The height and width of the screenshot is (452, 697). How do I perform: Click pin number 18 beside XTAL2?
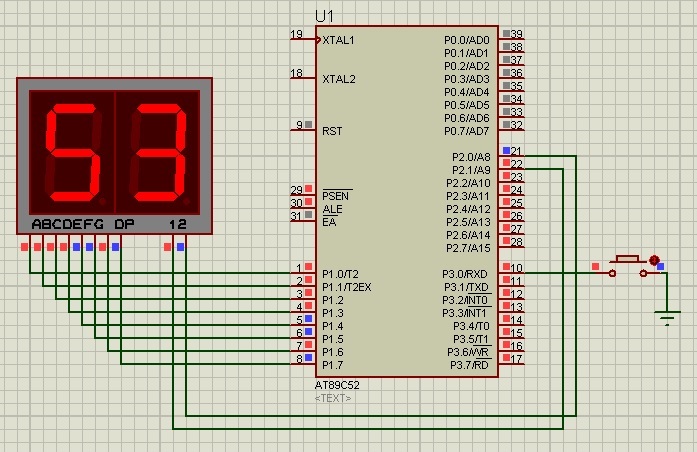coord(296,73)
